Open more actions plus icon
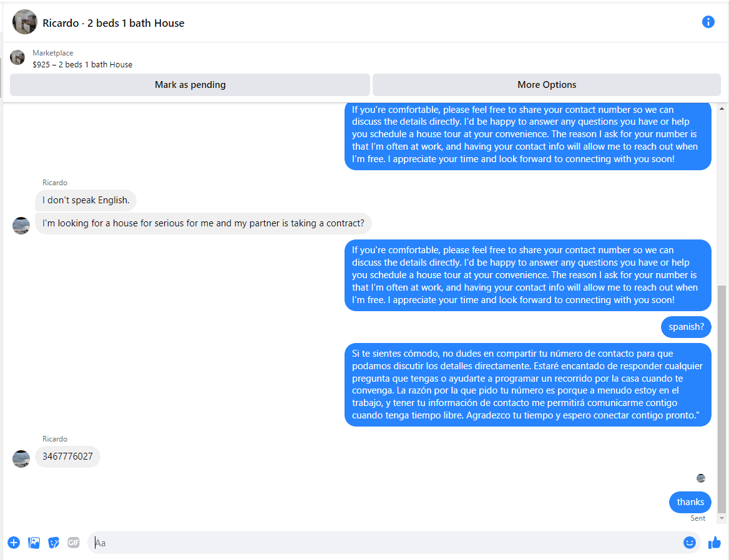 pyautogui.click(x=14, y=543)
